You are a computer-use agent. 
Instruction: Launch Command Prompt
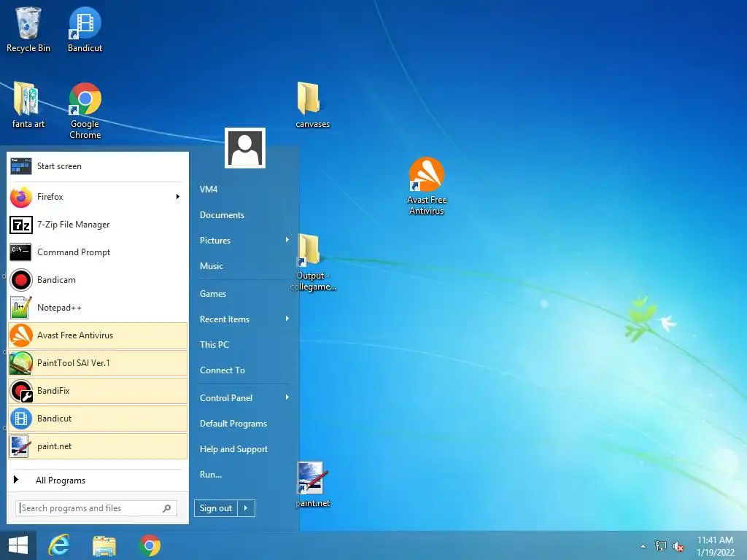point(97,252)
